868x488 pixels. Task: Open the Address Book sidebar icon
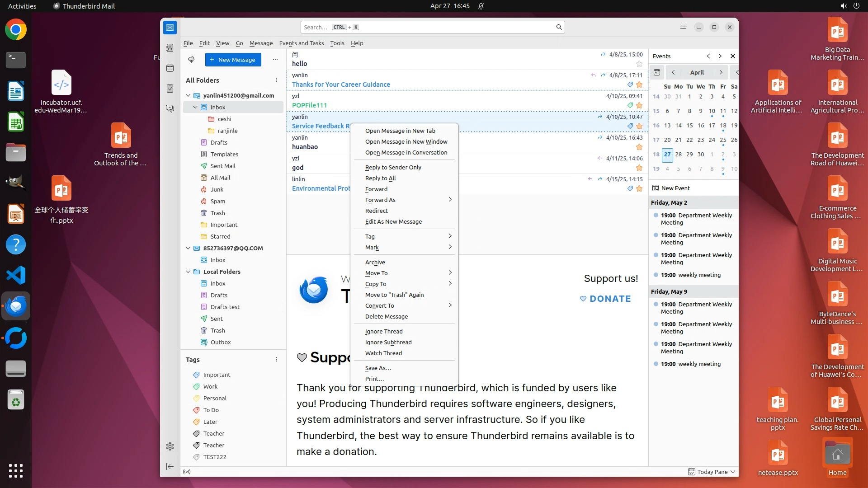click(x=170, y=48)
